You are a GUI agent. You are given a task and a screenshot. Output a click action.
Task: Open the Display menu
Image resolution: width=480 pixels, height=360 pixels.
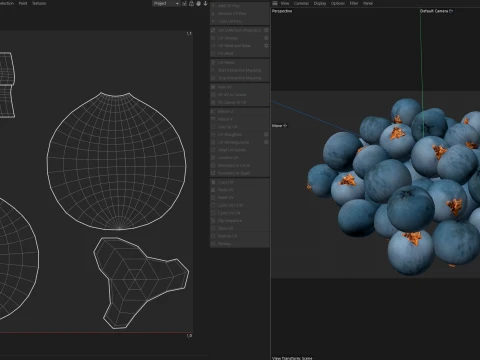[320, 3]
